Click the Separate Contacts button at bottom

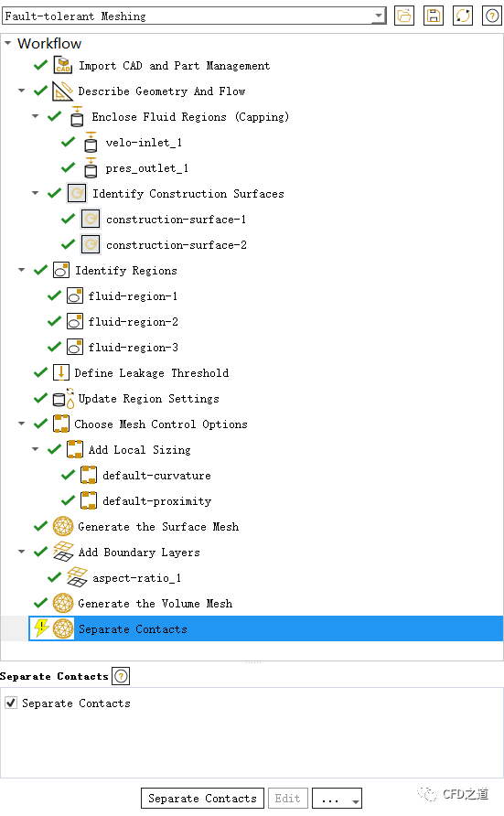pos(202,799)
